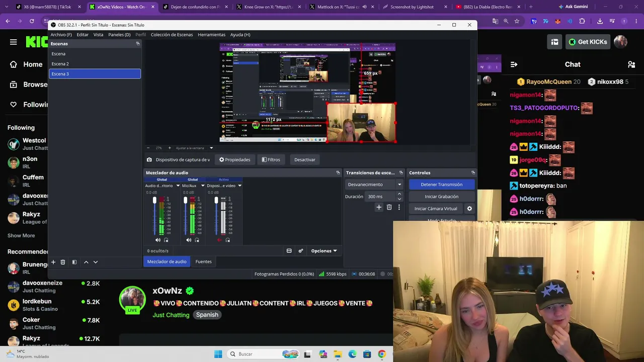Adjust the Mic/Aux volume slider
This screenshot has width=644, height=362.
coord(185,215)
